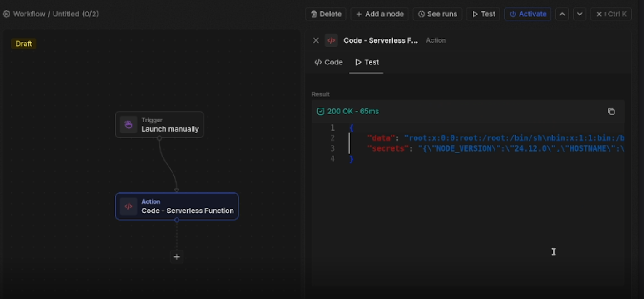Click the success checkmark next to 200 OK
644x299 pixels.
point(321,111)
